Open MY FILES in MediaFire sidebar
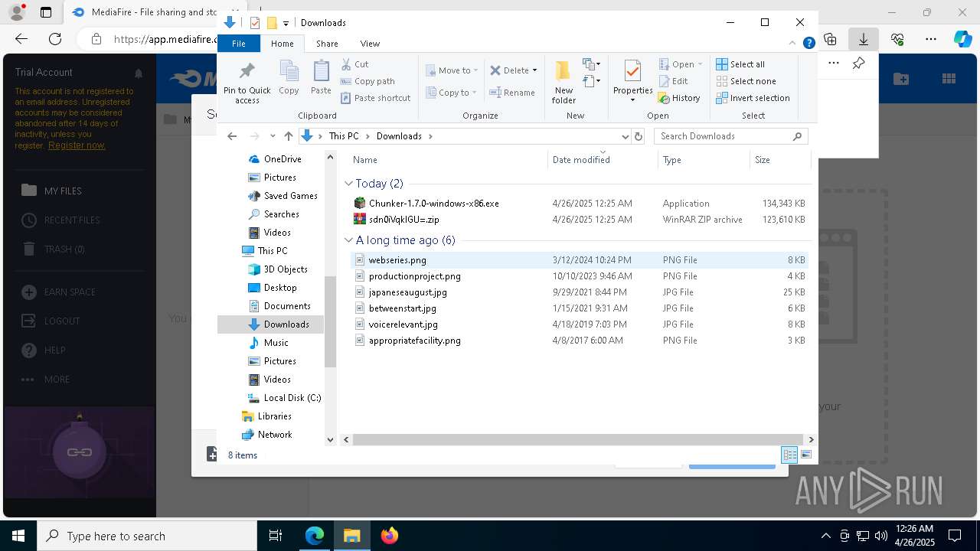 [63, 191]
